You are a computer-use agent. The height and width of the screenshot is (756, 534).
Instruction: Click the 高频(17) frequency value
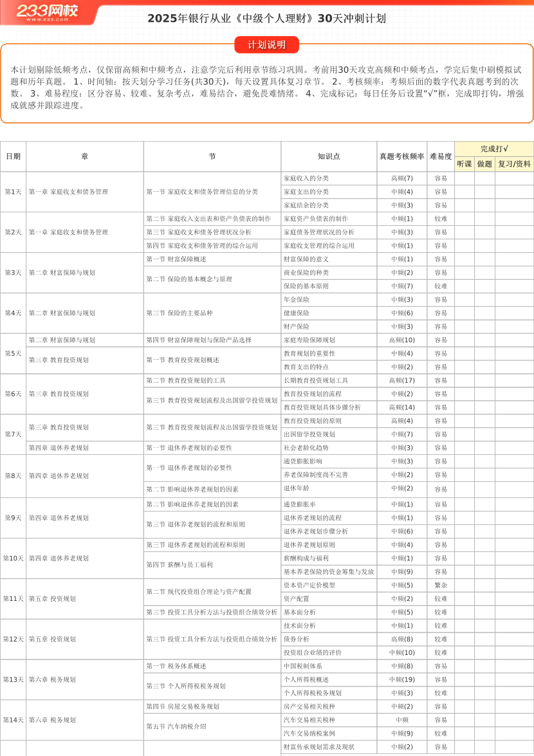(x=402, y=380)
